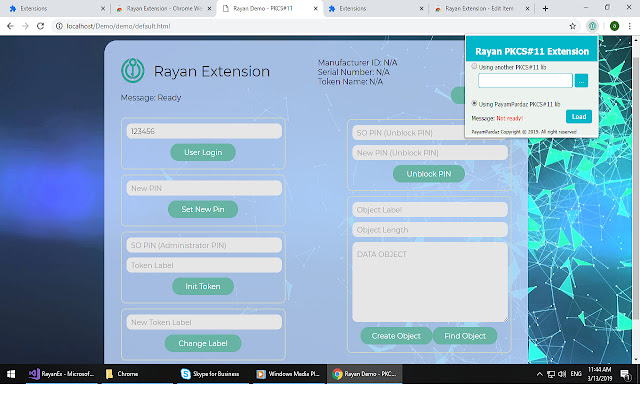Image resolution: width=640 pixels, height=400 pixels.
Task: Click the browser forward arrow
Action: click(x=25, y=26)
